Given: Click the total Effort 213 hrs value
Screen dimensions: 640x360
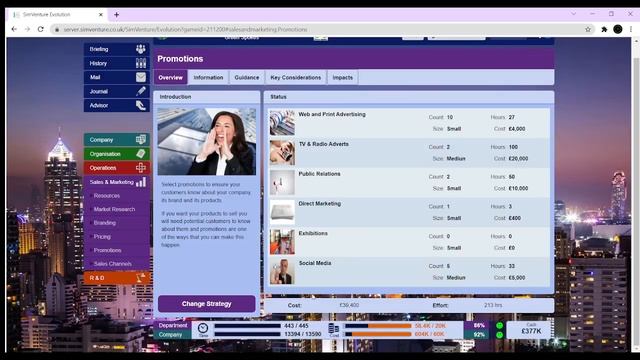Looking at the screenshot, I should click(x=493, y=305).
